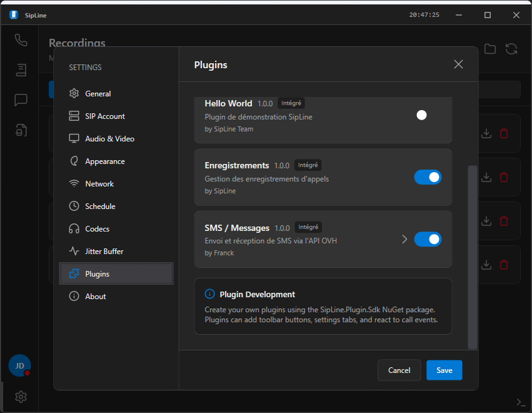
Task: Close the settings dialog with X
Action: pyautogui.click(x=458, y=64)
